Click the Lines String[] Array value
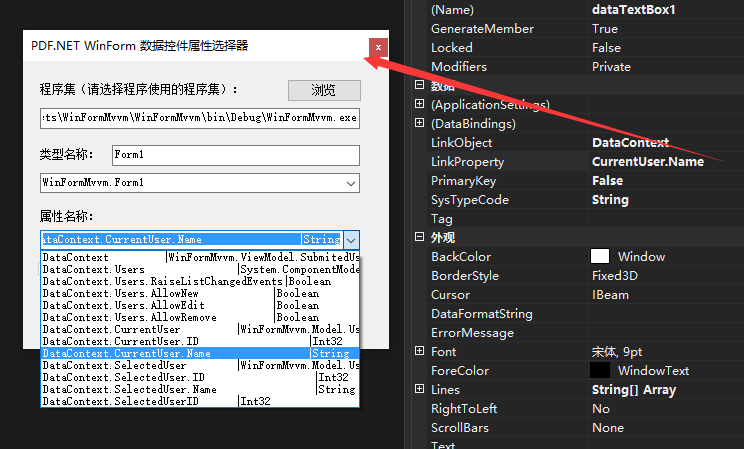This screenshot has height=449, width=744. pos(634,390)
